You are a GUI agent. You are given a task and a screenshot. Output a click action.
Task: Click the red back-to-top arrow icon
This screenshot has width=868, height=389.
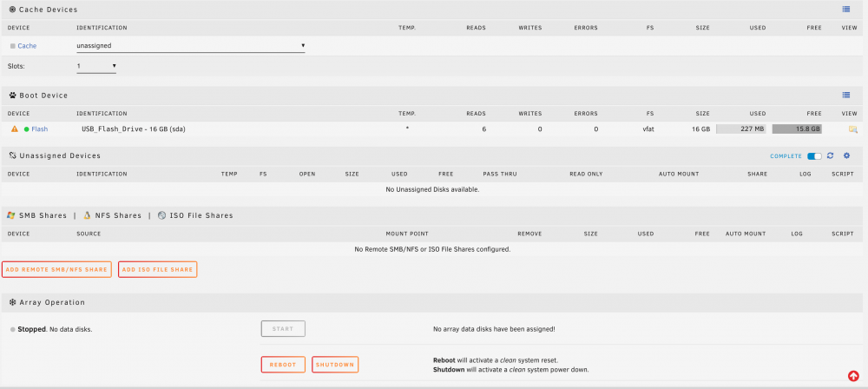click(x=853, y=376)
